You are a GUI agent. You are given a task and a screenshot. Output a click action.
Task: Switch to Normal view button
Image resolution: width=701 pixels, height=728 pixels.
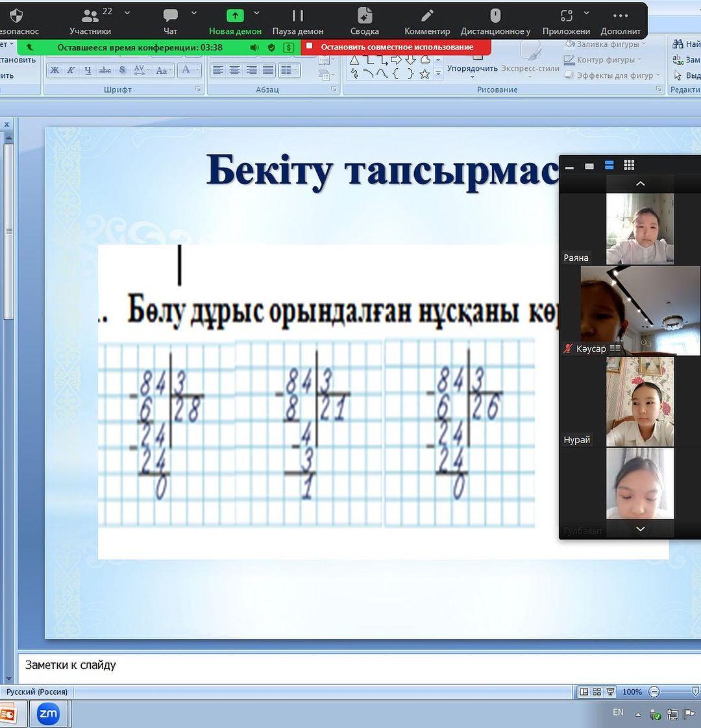coord(584,692)
